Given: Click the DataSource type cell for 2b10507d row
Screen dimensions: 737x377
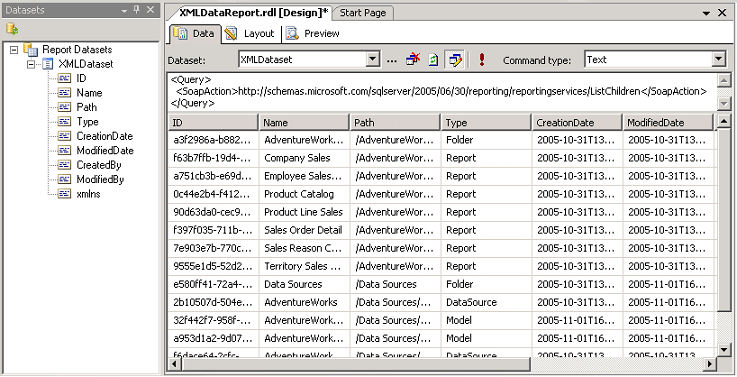Looking at the screenshot, I should tap(486, 302).
